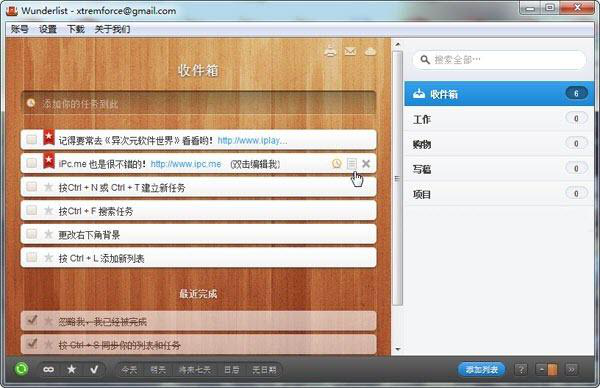Select the 项目 list
Image resolution: width=600 pixels, height=388 pixels.
(x=499, y=194)
